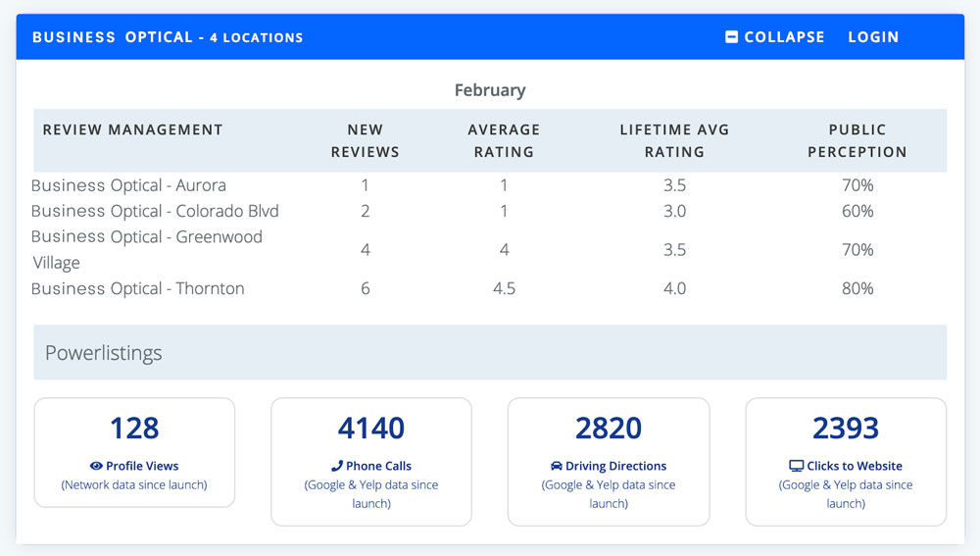Click the 128 profile views number
Image resolution: width=980 pixels, height=556 pixels.
(x=134, y=429)
